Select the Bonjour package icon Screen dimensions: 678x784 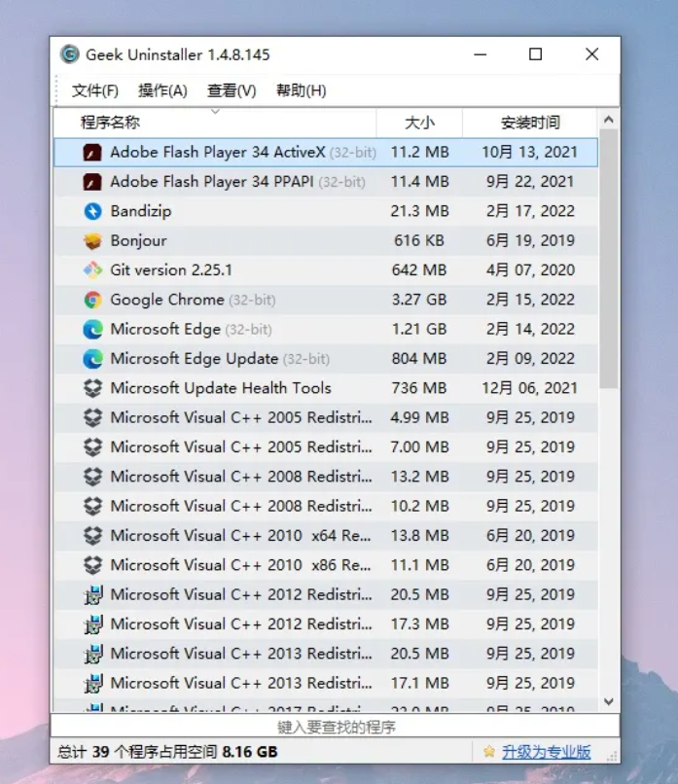pos(92,240)
